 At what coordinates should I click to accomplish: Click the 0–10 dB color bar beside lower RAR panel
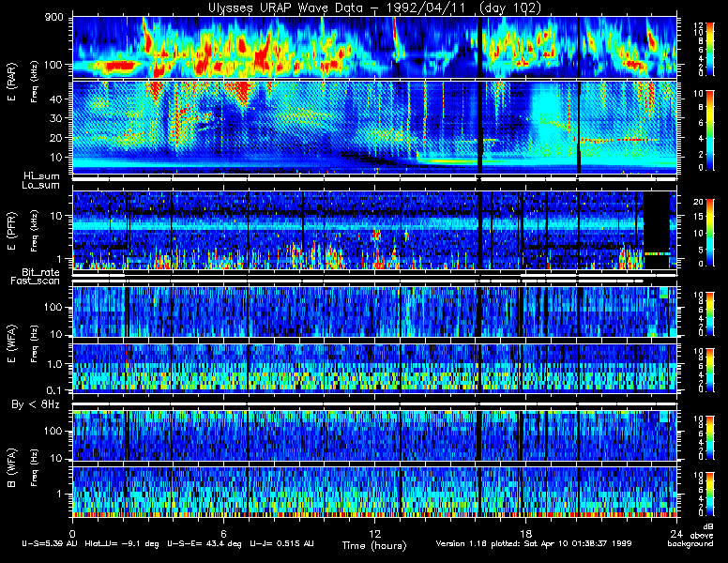point(710,130)
